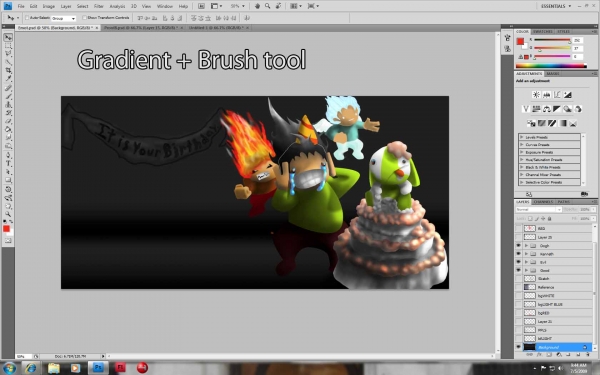Expand the Gogh layer group
The width and height of the screenshot is (600, 375).
point(526,246)
